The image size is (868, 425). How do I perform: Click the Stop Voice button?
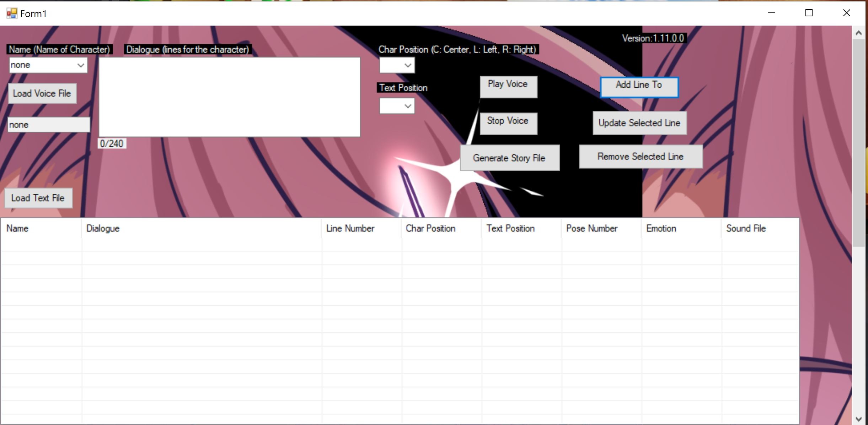[508, 124]
